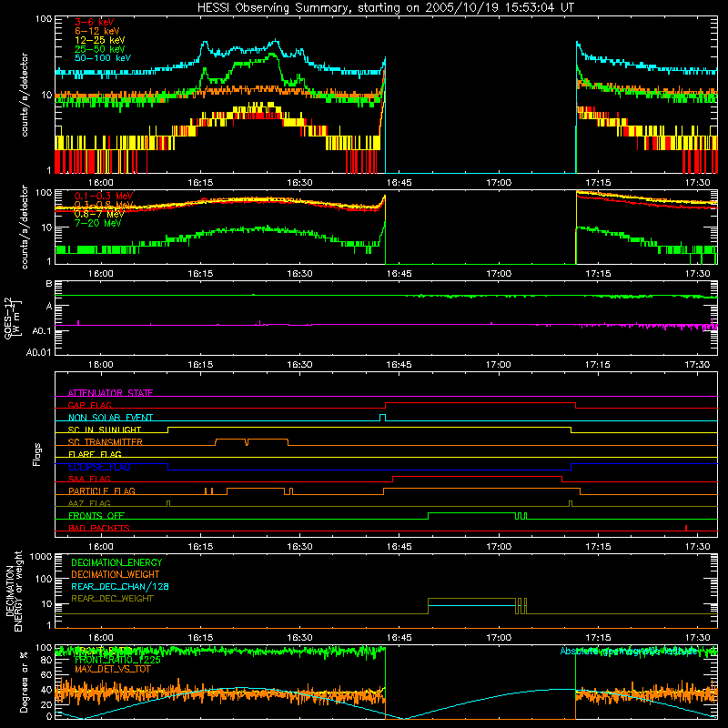Click the raised SC_TRANSMITTER segment
Image resolution: width=728 pixels, height=728 pixels.
pos(251,440)
